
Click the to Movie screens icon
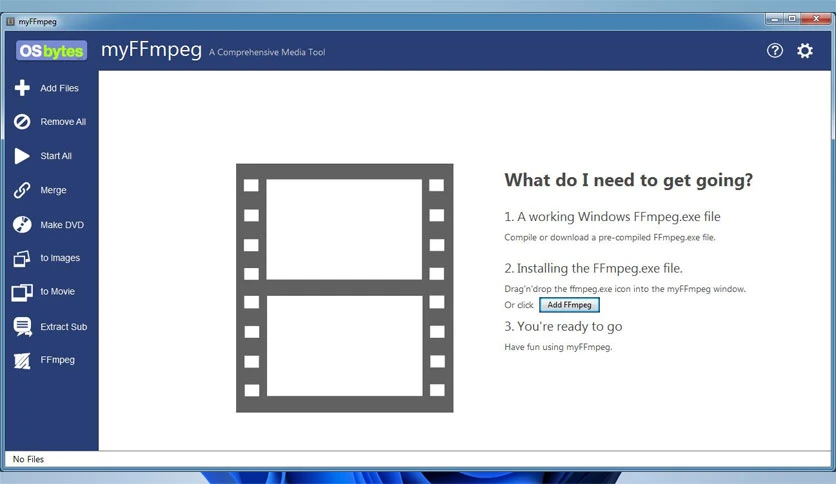point(22,292)
